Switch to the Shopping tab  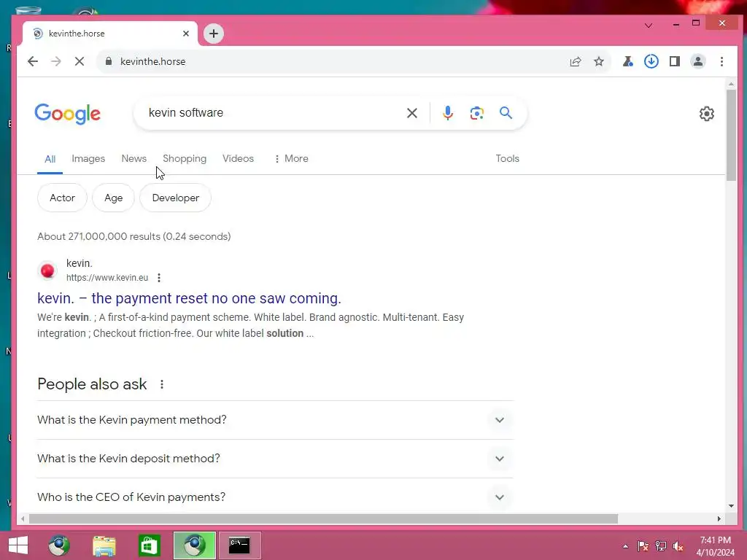click(x=185, y=158)
